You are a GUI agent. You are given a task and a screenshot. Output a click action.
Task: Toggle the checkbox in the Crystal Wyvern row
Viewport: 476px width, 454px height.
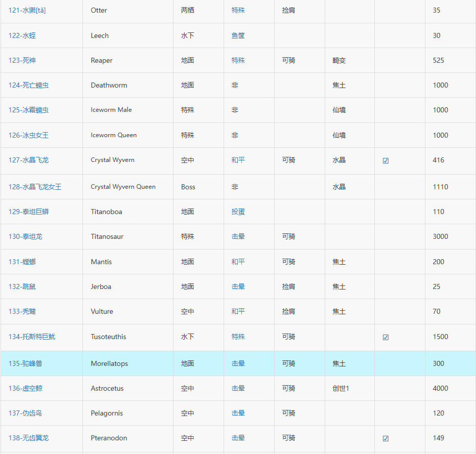[x=385, y=160]
